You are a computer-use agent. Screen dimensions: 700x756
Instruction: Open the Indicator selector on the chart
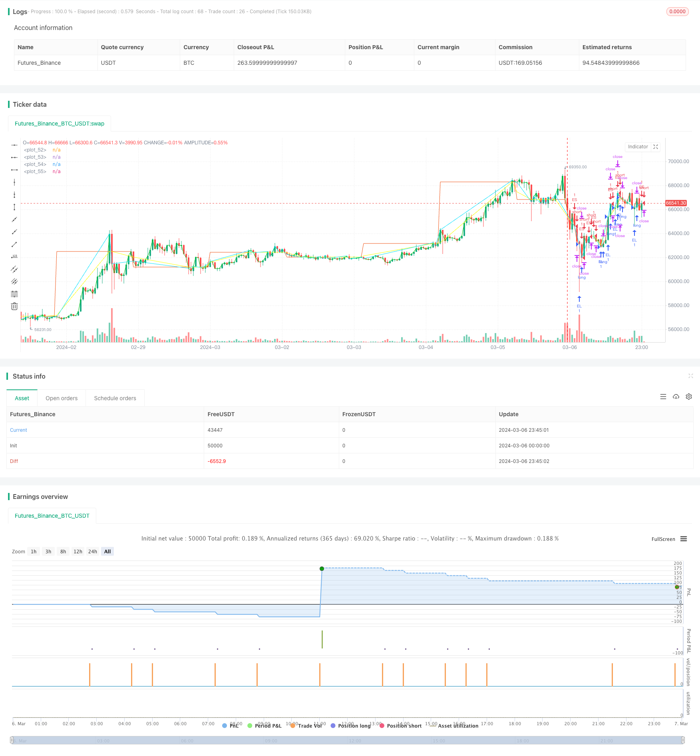[x=638, y=147]
